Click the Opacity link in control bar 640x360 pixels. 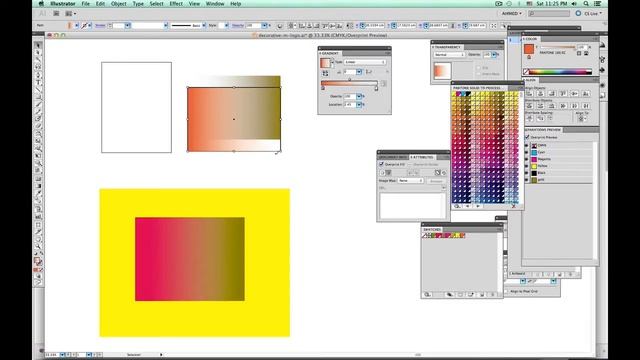pyautogui.click(x=238, y=26)
